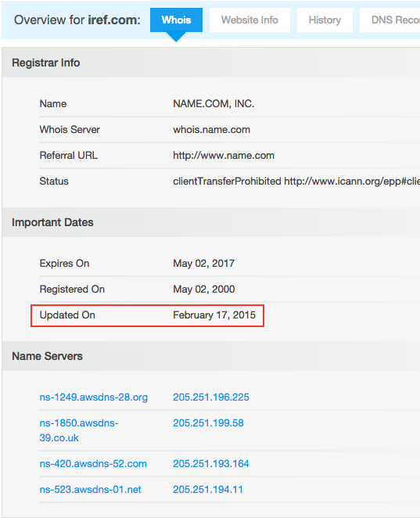Click IP address 205.251.194.11
The height and width of the screenshot is (518, 420).
tap(208, 489)
